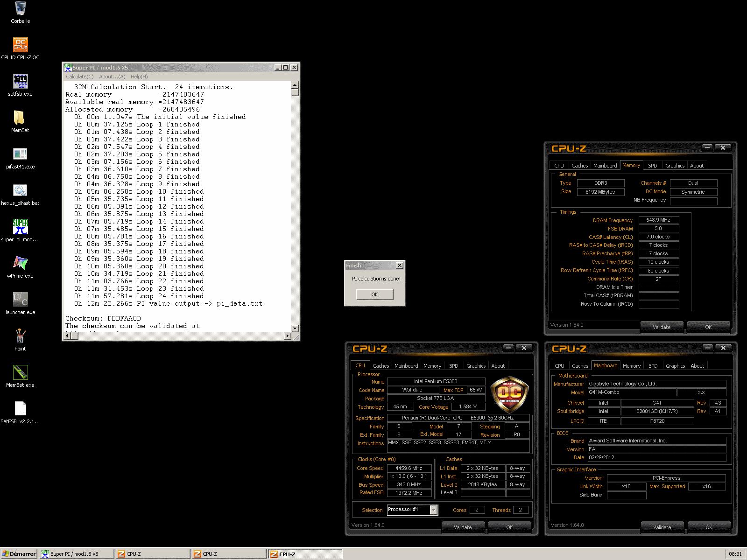This screenshot has height=560, width=747.
Task: Select CPU tab in the Memory window
Action: [x=559, y=166]
